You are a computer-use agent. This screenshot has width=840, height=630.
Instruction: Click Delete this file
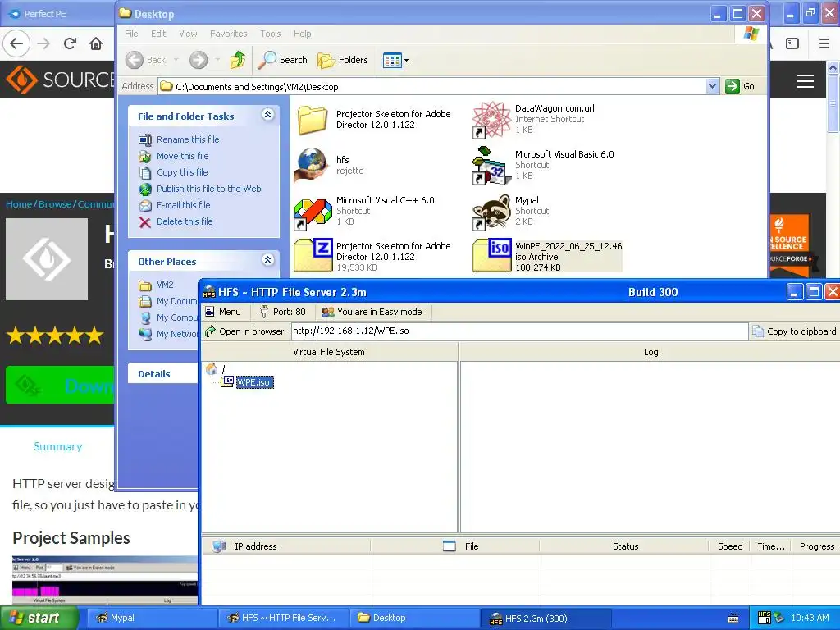pos(185,221)
